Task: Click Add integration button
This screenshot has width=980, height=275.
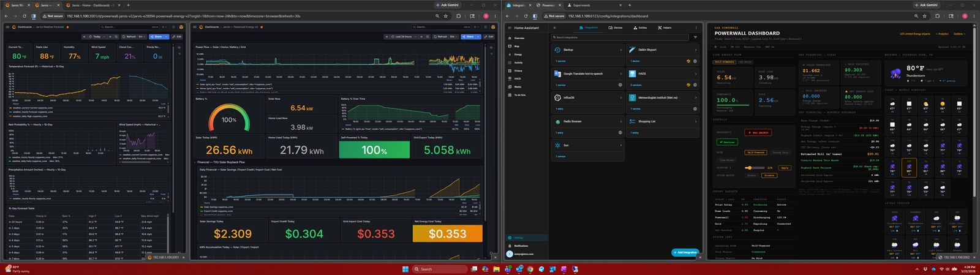Action: (x=685, y=252)
